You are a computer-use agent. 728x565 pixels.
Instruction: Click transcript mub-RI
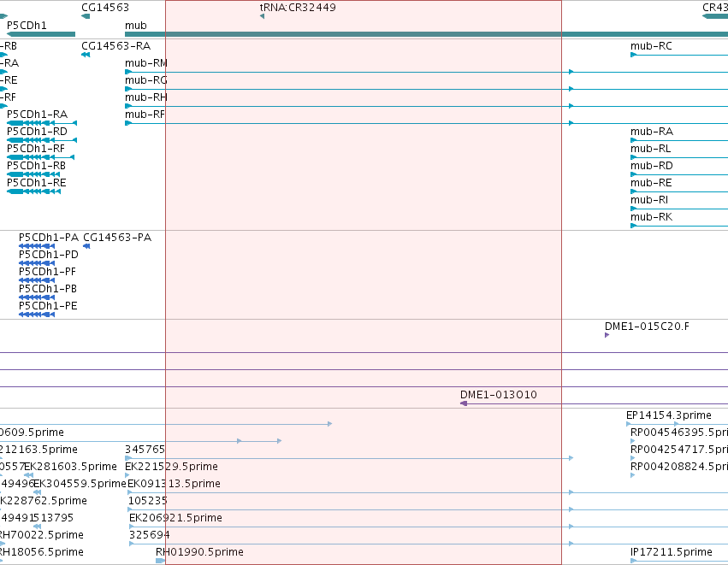(649, 200)
